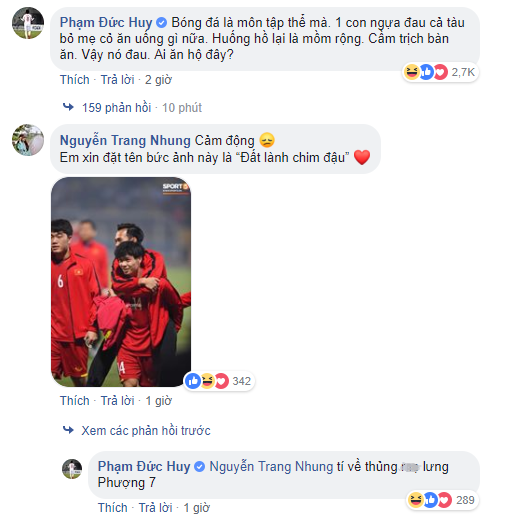
Task: Reply to first comment via Trả lời
Action: (x=118, y=80)
